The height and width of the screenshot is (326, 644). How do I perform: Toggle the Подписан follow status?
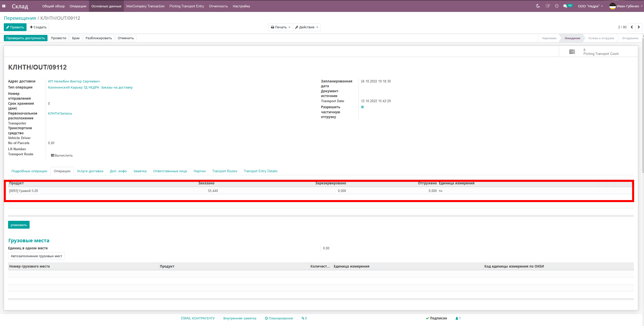click(436, 318)
